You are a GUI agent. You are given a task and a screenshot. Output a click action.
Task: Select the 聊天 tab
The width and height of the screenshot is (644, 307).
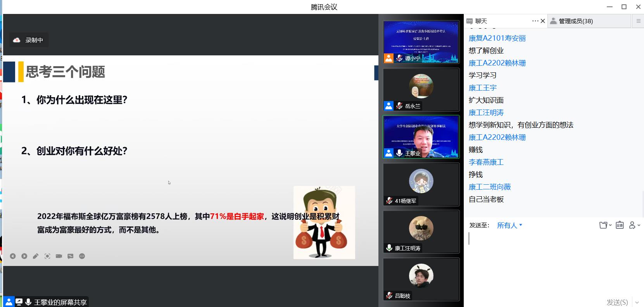click(x=481, y=21)
